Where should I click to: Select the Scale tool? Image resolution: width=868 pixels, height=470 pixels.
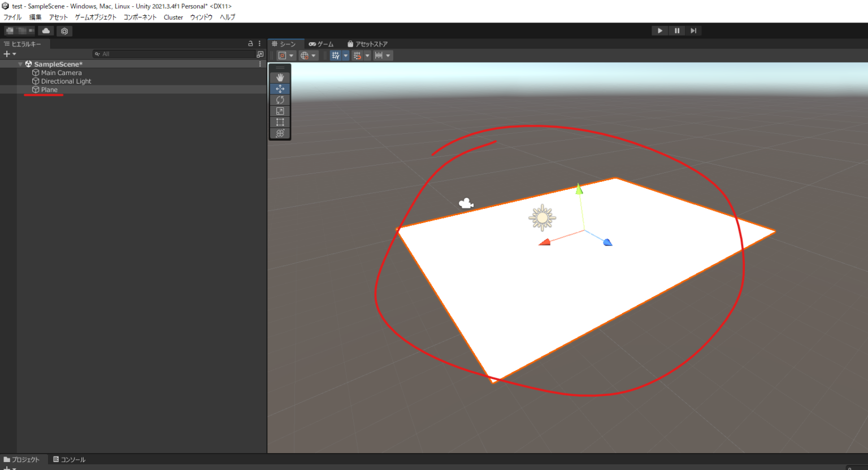point(280,111)
